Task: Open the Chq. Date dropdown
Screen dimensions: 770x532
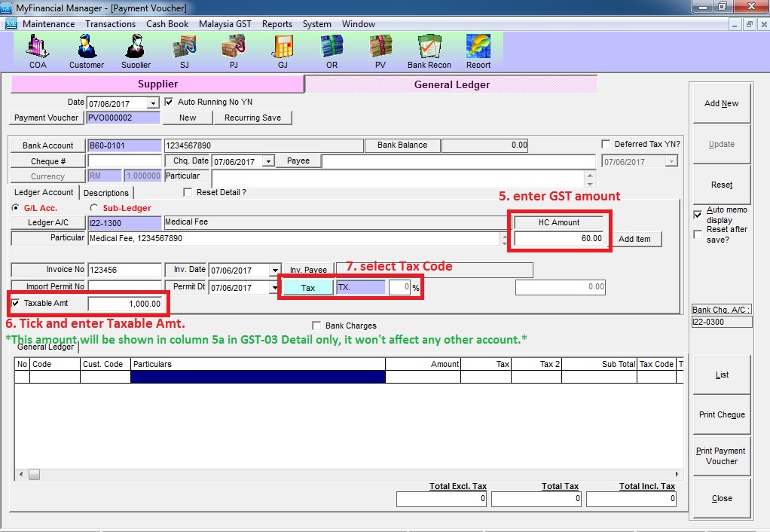Action: (x=268, y=161)
